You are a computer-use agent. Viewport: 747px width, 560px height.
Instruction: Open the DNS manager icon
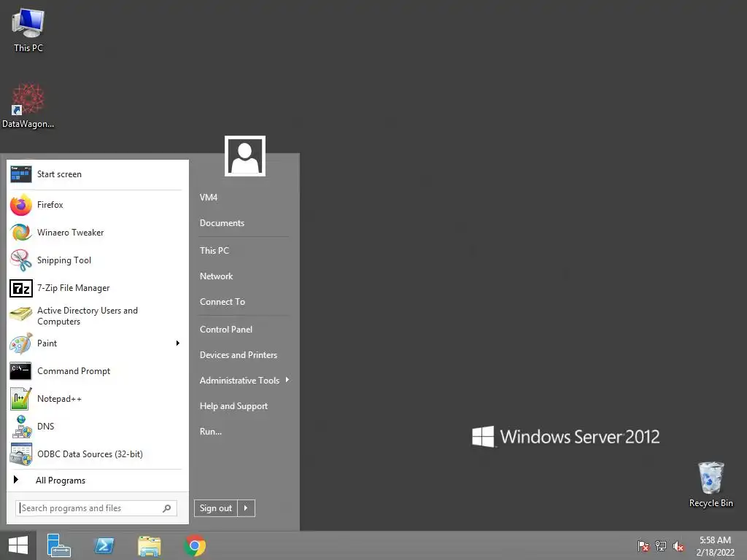[20, 426]
